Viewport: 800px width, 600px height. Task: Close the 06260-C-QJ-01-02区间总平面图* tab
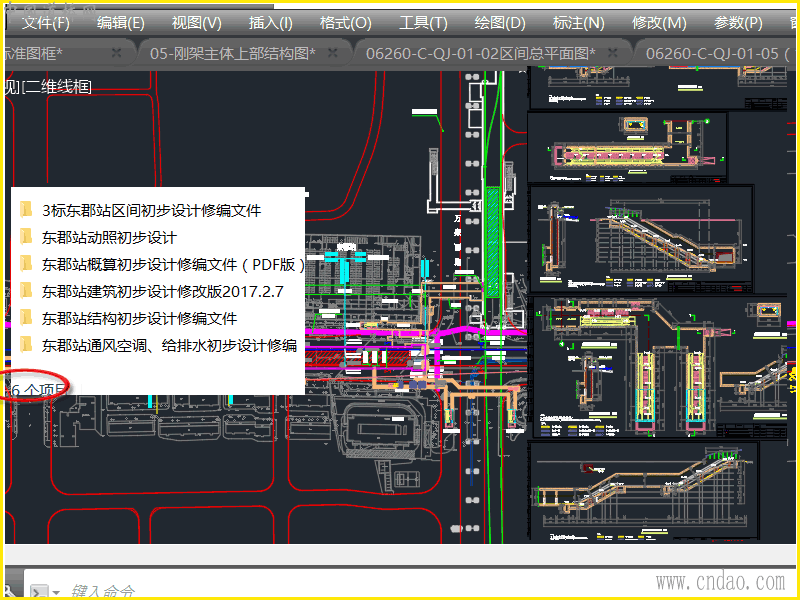pos(613,53)
